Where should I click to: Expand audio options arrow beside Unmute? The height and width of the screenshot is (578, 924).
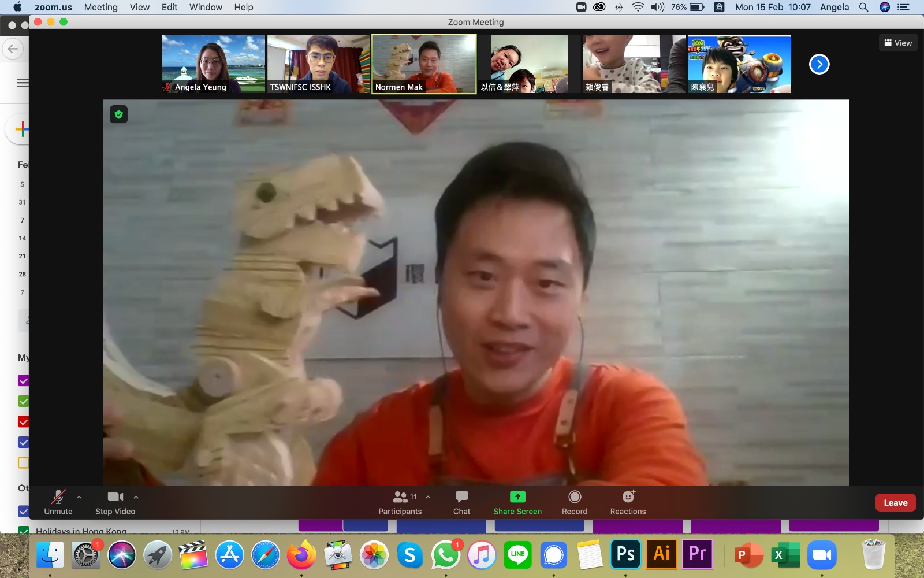coord(79,497)
